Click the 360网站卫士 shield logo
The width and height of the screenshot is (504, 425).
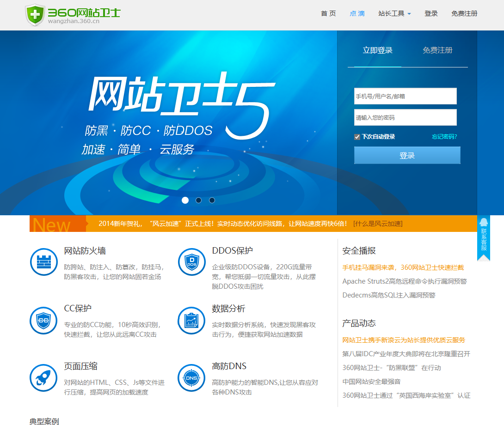coord(35,15)
